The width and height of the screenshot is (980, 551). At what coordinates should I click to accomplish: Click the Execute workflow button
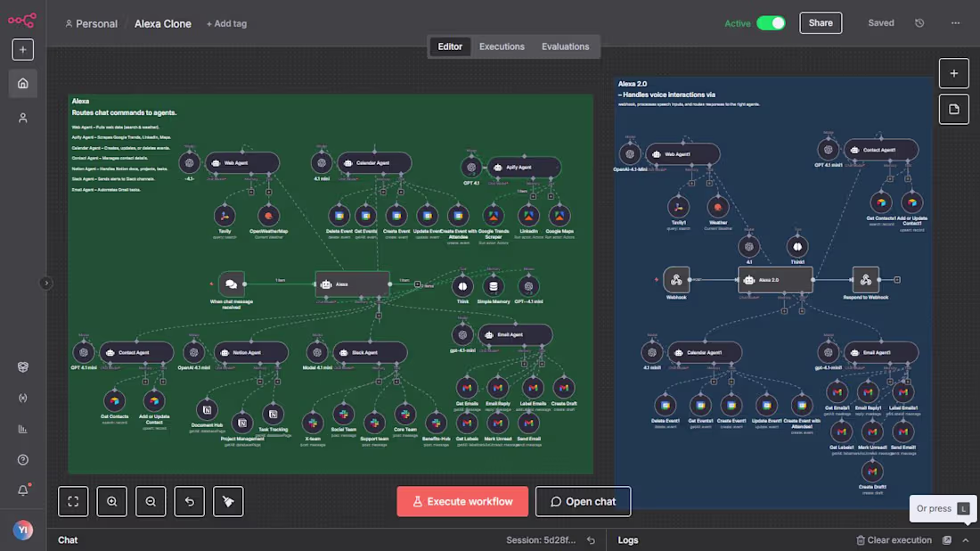pyautogui.click(x=462, y=502)
